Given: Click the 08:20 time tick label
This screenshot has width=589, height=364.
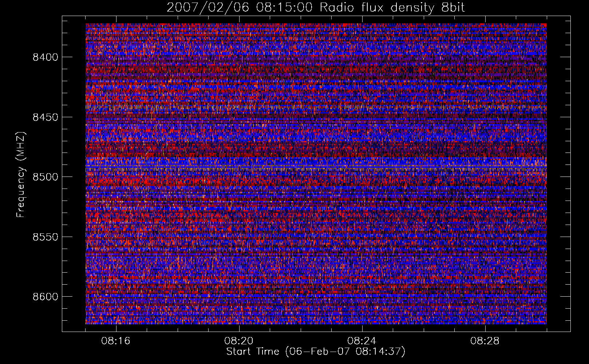Looking at the screenshot, I should [x=239, y=341].
